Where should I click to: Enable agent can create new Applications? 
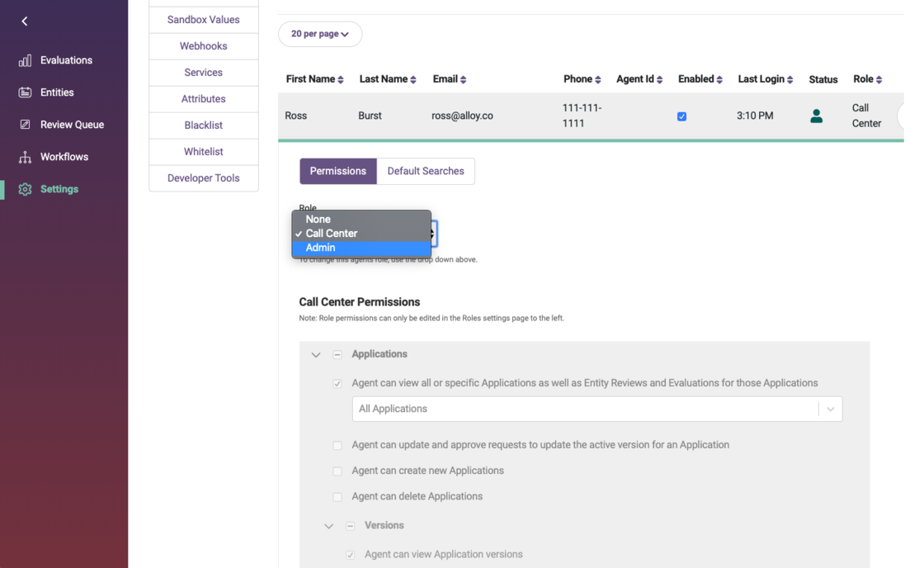click(x=337, y=471)
